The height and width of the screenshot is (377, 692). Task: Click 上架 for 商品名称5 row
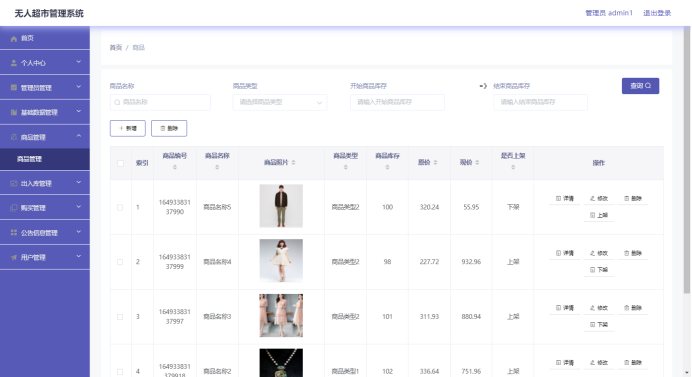pyautogui.click(x=599, y=215)
